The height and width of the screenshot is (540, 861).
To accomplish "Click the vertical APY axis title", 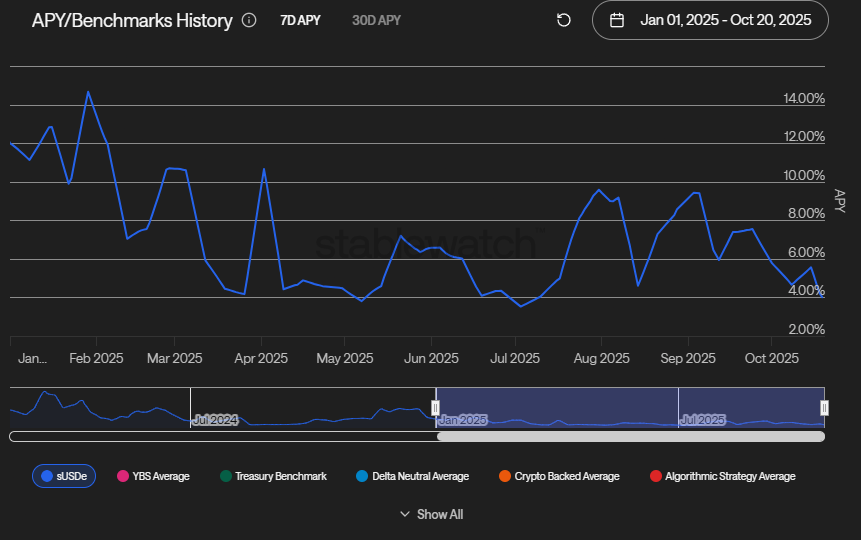I will [840, 201].
